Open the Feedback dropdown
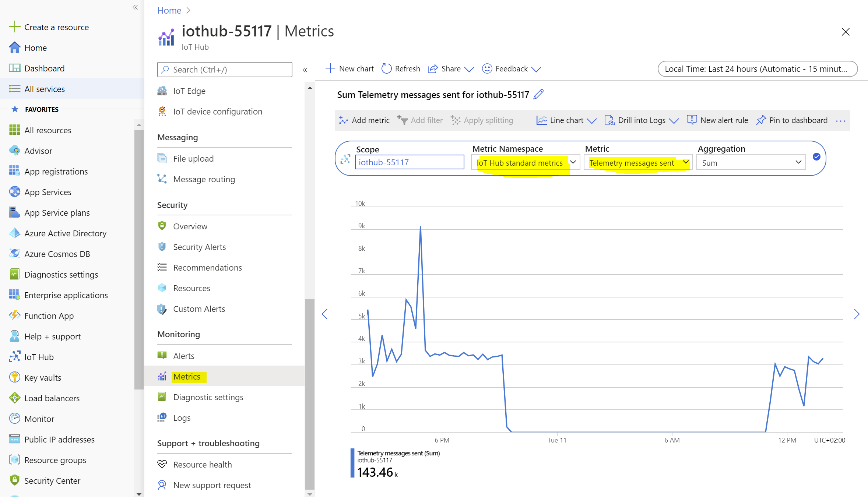 pyautogui.click(x=512, y=69)
